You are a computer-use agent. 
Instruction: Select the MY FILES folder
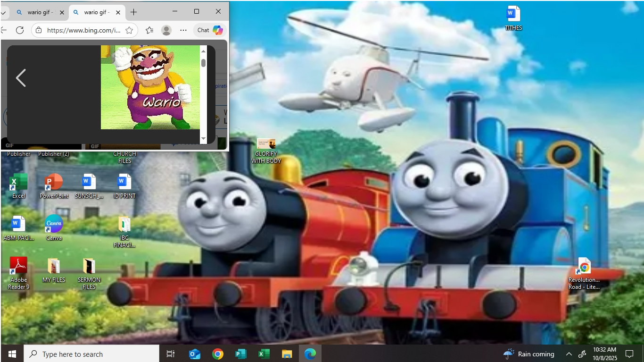coord(54,270)
